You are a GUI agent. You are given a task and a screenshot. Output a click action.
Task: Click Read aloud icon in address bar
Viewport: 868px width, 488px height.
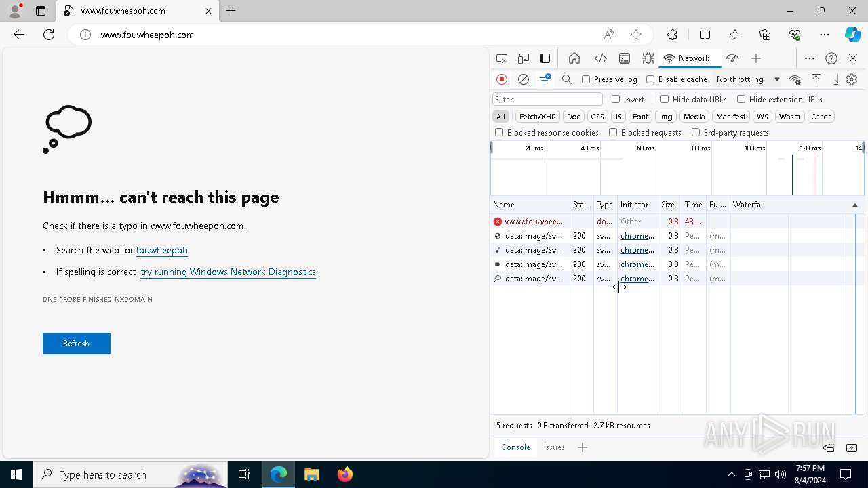pos(609,35)
